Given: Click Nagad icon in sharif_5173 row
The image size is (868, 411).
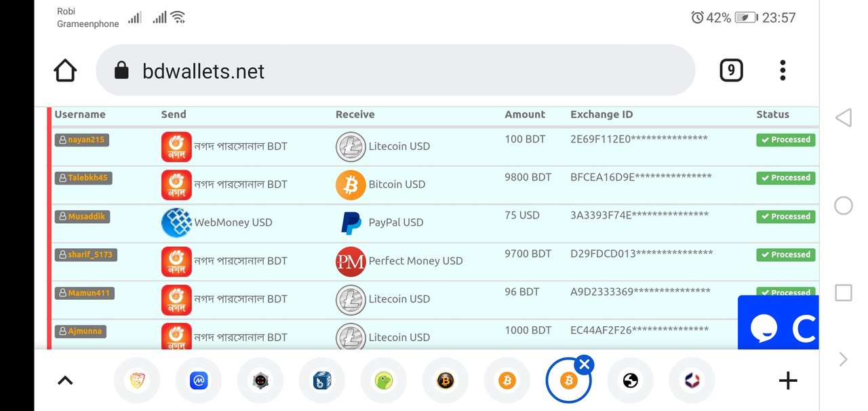Looking at the screenshot, I should point(176,261).
